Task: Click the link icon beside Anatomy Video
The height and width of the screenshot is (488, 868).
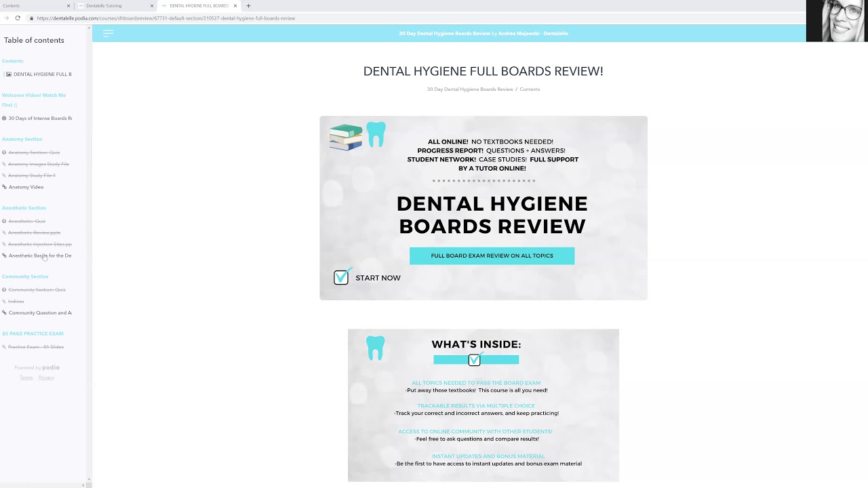Action: click(4, 187)
